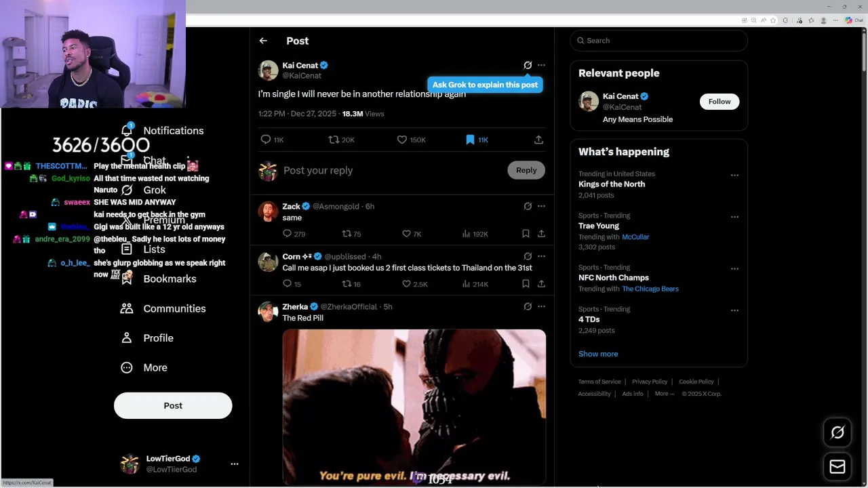
Task: Reply to Corn's comment with 15 replies
Action: (x=292, y=284)
